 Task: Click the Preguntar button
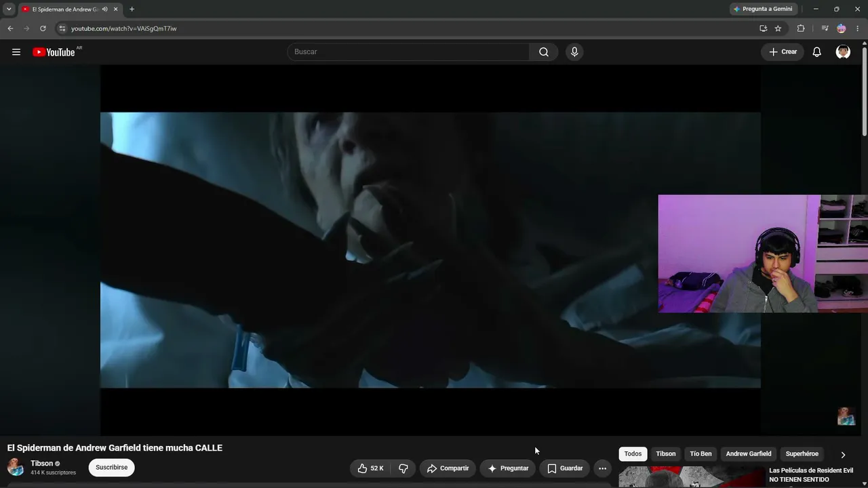pyautogui.click(x=508, y=468)
